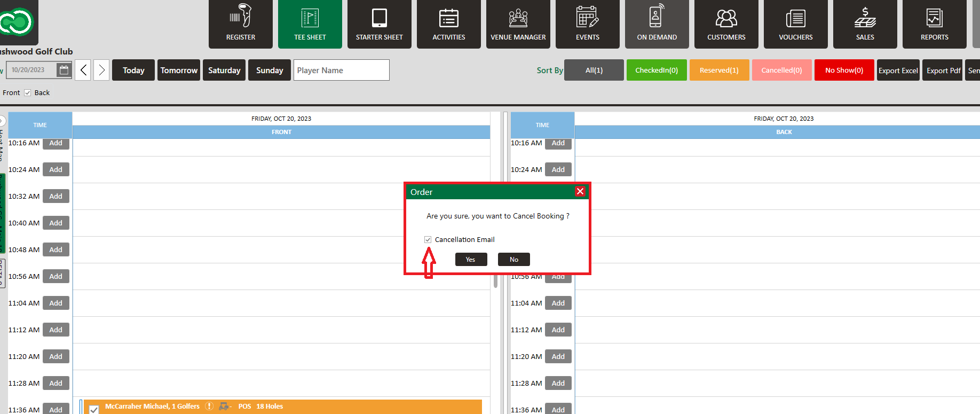The image size is (980, 414).
Task: Add booking at 11:20 AM Back
Action: point(558,356)
